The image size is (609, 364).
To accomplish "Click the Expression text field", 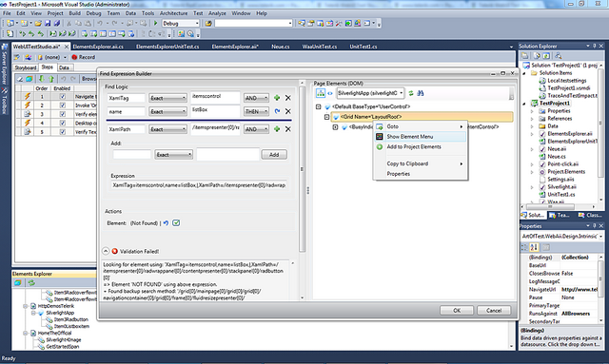I will [199, 185].
